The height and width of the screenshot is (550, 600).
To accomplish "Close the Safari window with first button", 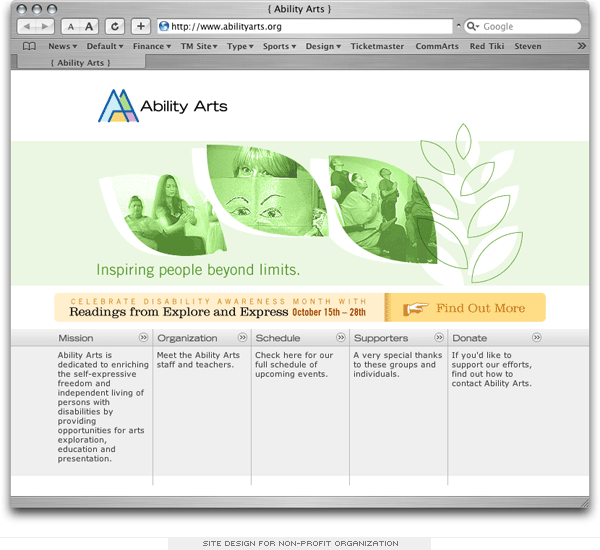I will point(22,9).
